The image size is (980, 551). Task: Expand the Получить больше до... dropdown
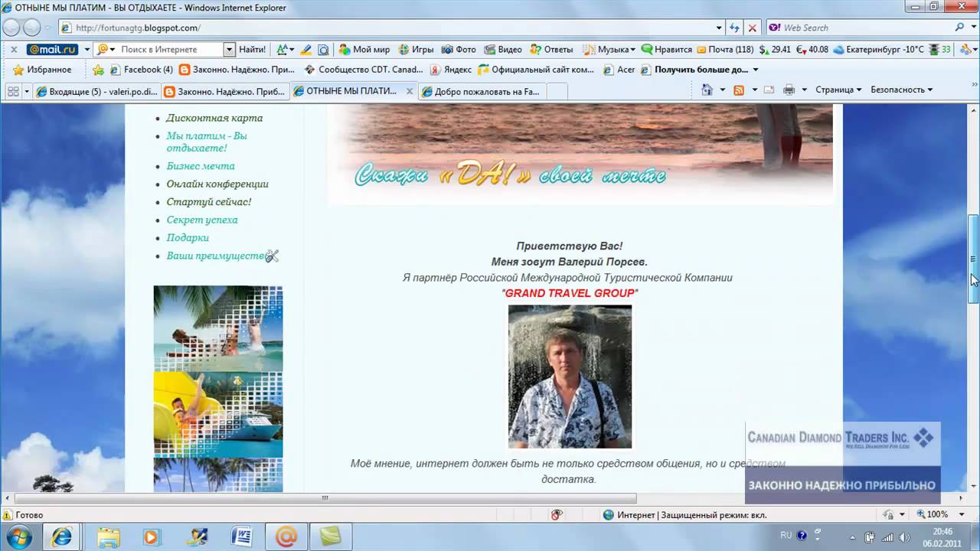(x=755, y=70)
